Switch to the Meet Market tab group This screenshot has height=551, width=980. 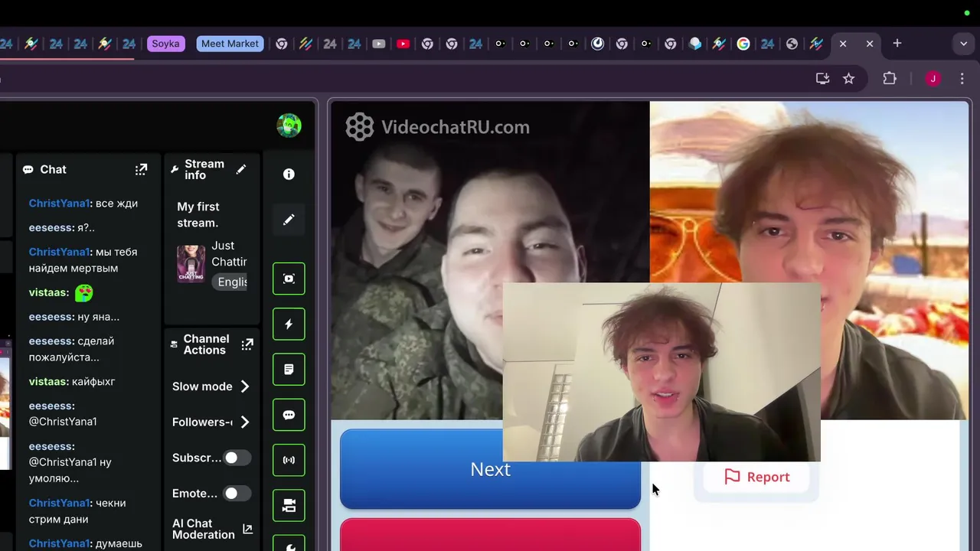230,44
